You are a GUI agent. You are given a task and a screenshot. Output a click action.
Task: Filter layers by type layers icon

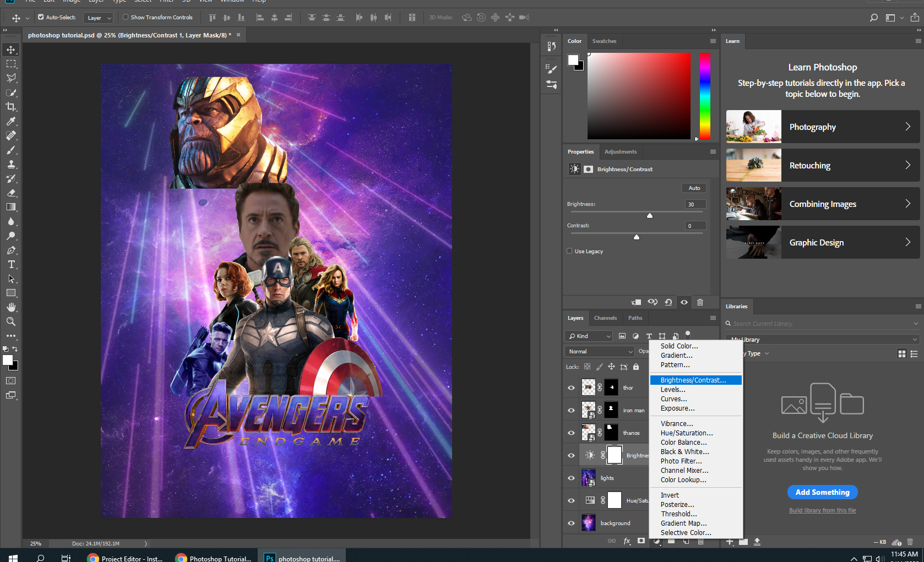click(x=649, y=336)
